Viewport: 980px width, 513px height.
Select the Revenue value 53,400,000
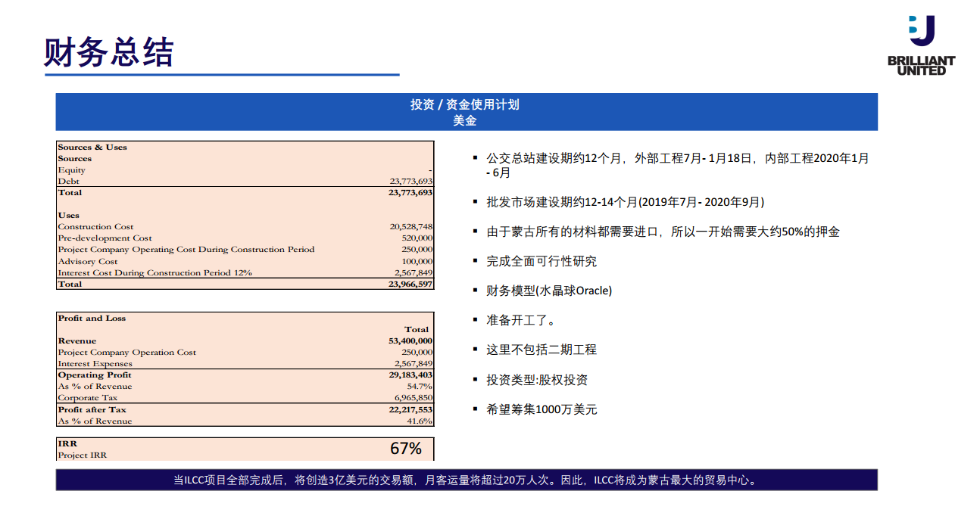click(x=410, y=341)
